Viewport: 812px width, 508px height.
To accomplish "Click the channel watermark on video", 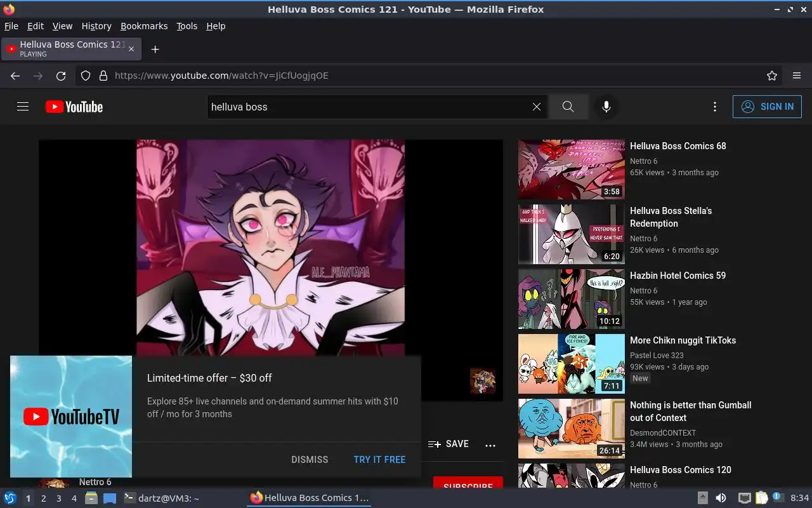I will click(x=483, y=381).
